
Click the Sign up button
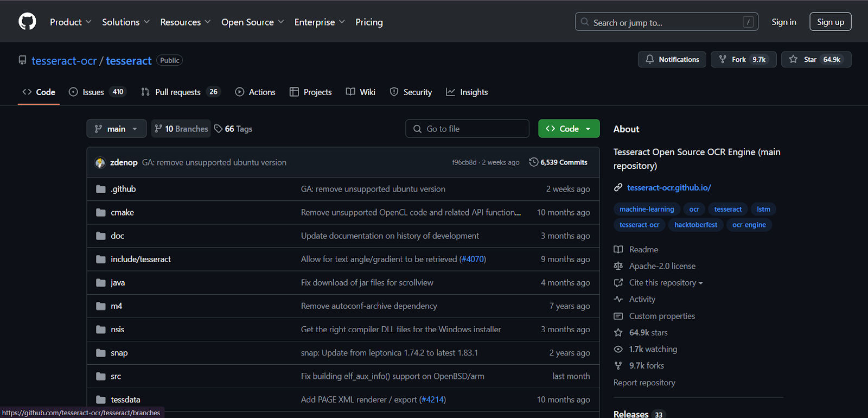tap(831, 22)
